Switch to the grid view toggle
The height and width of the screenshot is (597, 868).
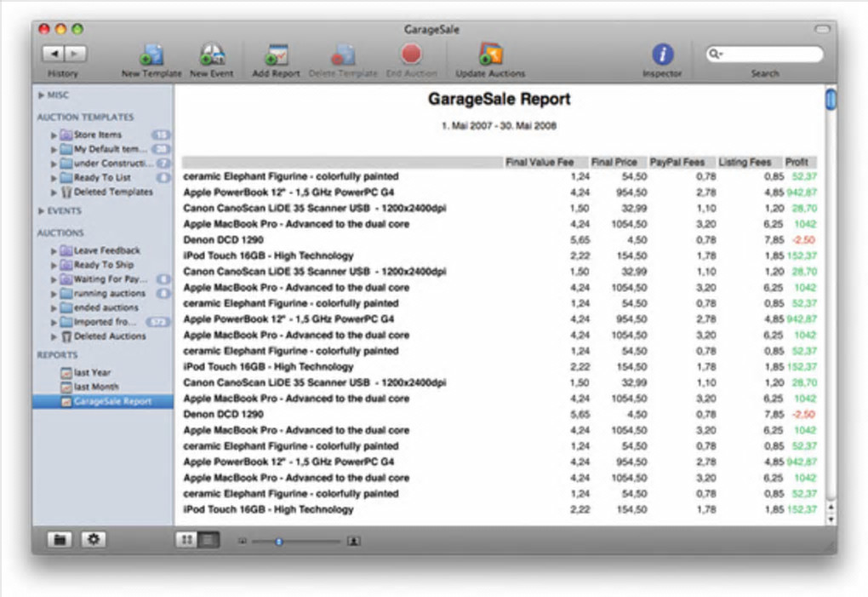pos(186,540)
